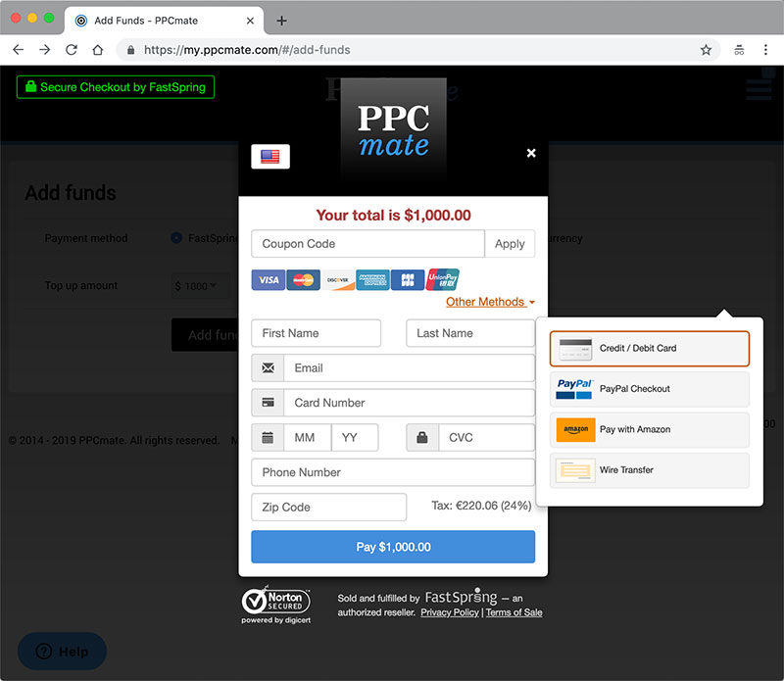This screenshot has height=681, width=784.
Task: Select Wire Transfer payment option
Action: pos(650,470)
